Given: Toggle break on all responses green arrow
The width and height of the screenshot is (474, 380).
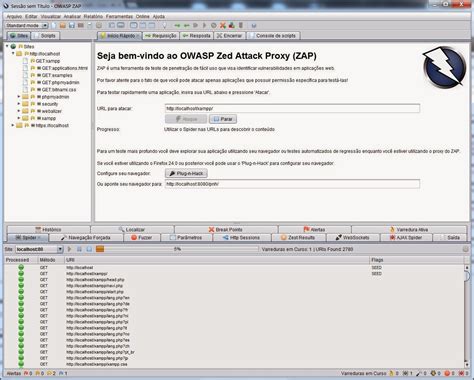Looking at the screenshot, I should (x=187, y=25).
